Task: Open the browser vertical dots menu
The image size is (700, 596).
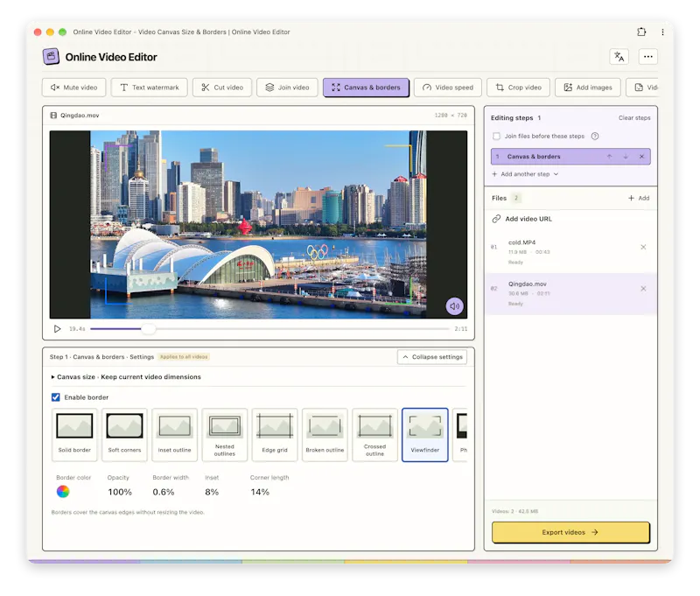Action: (x=662, y=32)
